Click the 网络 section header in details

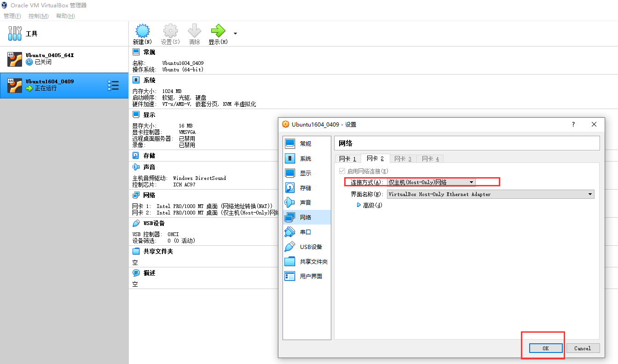[149, 195]
